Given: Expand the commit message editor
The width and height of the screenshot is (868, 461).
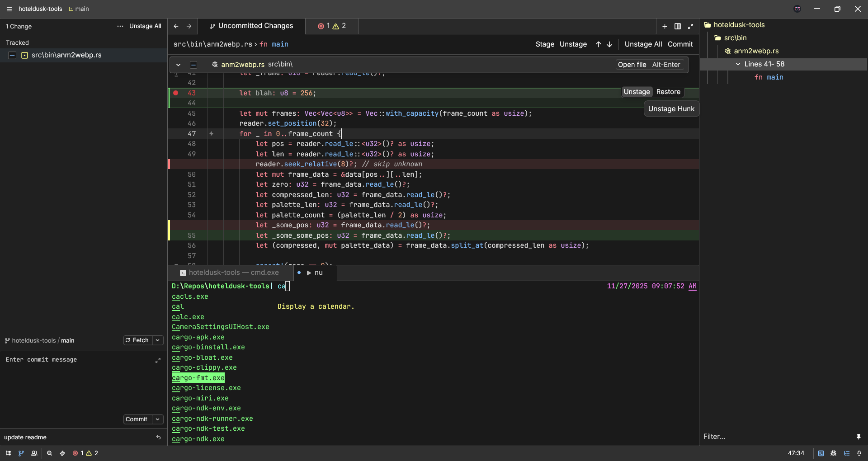Looking at the screenshot, I should [x=158, y=360].
